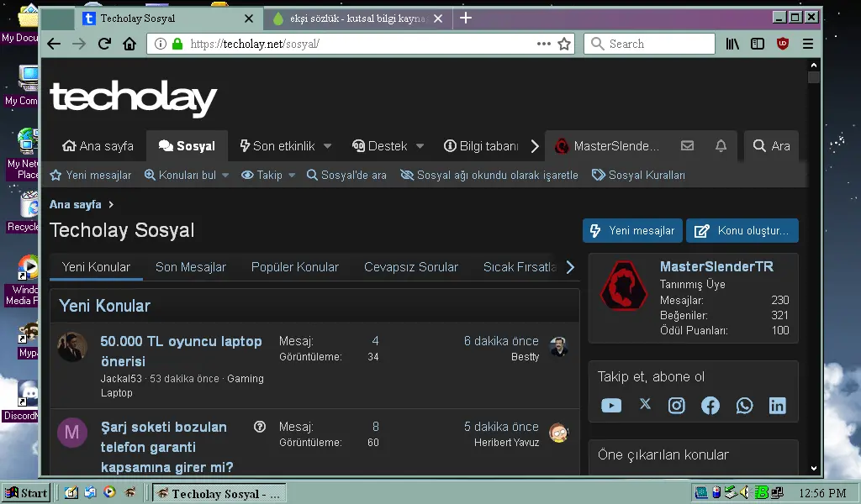
Task: Select the Sosyal navigation item
Action: point(187,146)
